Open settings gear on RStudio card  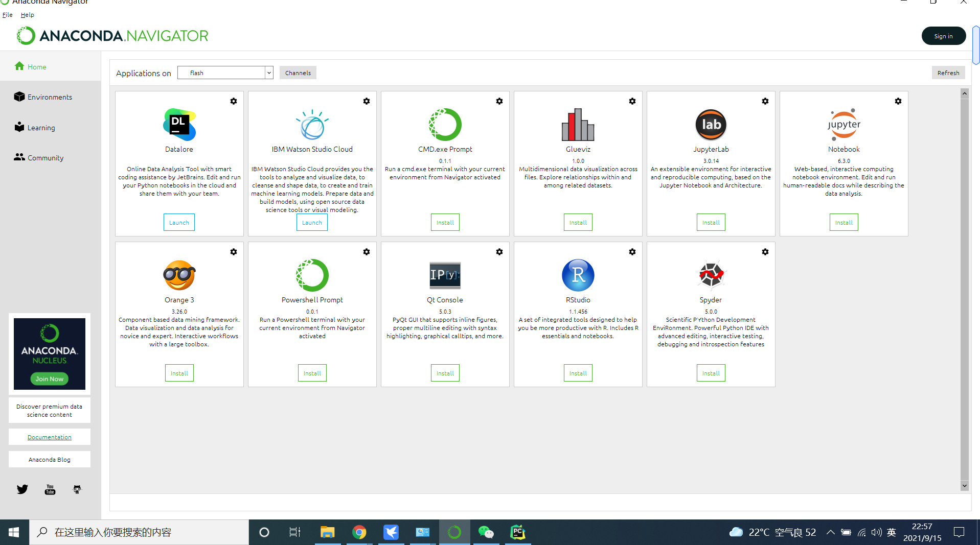coord(632,252)
